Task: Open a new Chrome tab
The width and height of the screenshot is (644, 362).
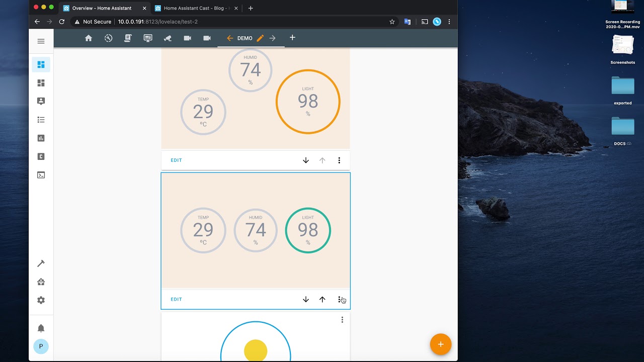Action: coord(251,8)
